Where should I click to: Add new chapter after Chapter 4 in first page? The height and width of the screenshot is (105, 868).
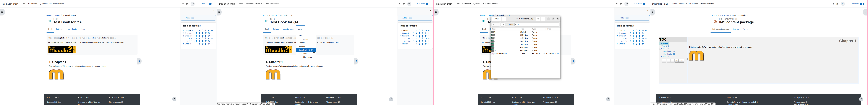point(212,44)
